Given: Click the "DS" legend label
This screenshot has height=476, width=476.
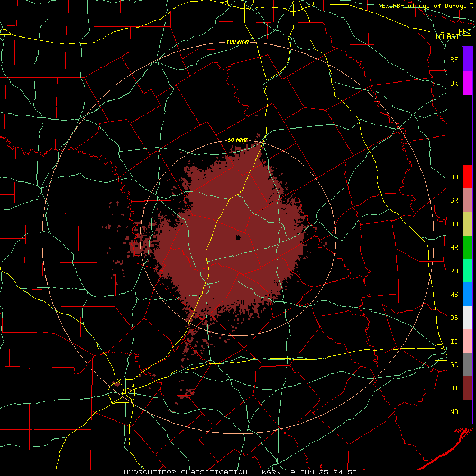Looking at the screenshot, I should point(454,318).
